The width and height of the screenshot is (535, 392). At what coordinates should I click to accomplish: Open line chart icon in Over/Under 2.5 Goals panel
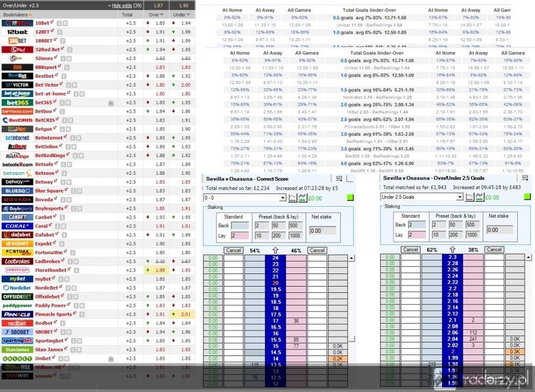point(470,197)
